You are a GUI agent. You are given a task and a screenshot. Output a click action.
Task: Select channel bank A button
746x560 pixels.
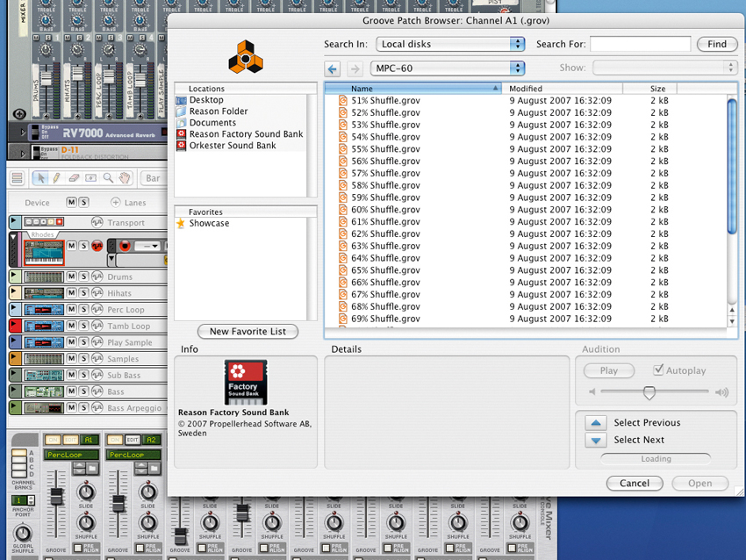point(19,452)
